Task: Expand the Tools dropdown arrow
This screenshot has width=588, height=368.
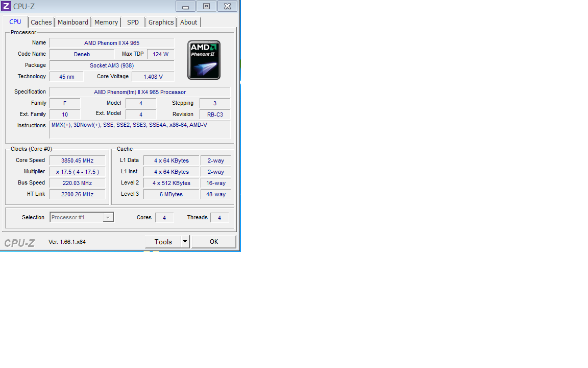Action: coord(185,242)
